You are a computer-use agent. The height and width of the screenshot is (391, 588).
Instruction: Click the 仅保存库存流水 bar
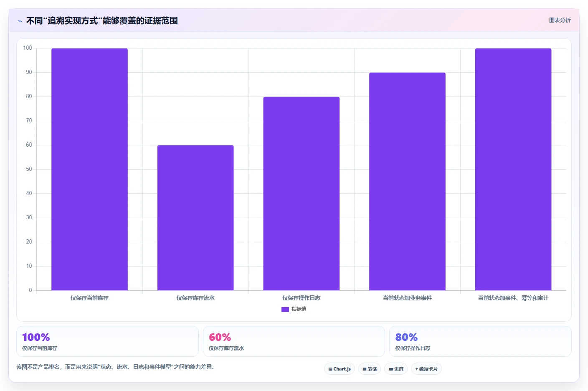(195, 218)
